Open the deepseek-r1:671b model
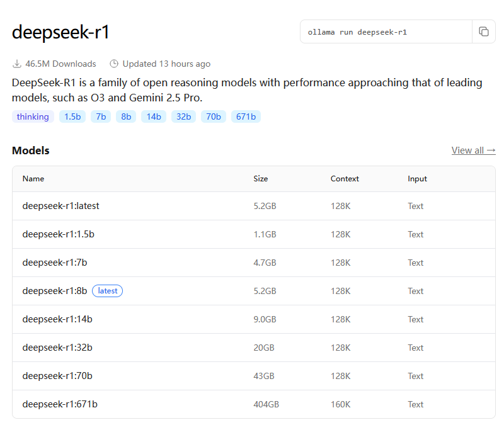Viewport: 504px width, 425px height. coord(60,404)
